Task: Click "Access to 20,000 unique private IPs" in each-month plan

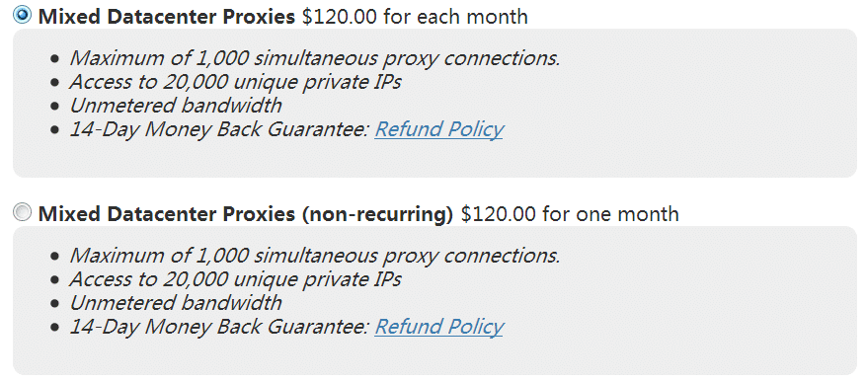Action: click(235, 82)
